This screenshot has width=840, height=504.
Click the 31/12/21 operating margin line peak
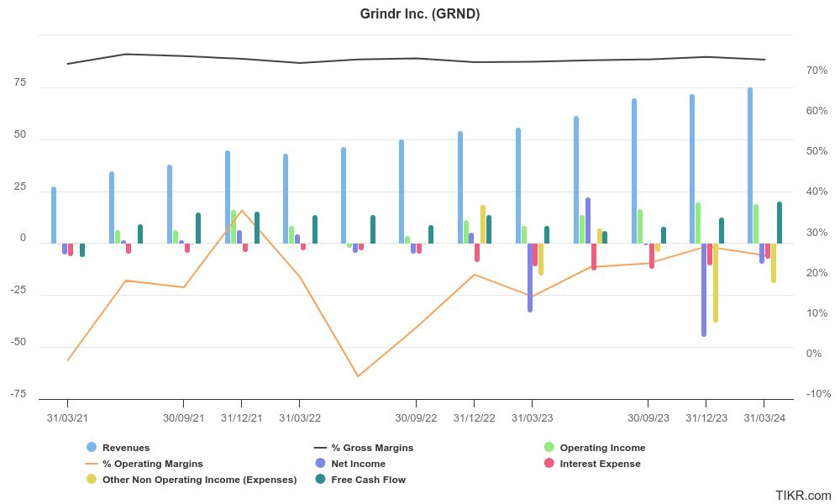click(242, 211)
